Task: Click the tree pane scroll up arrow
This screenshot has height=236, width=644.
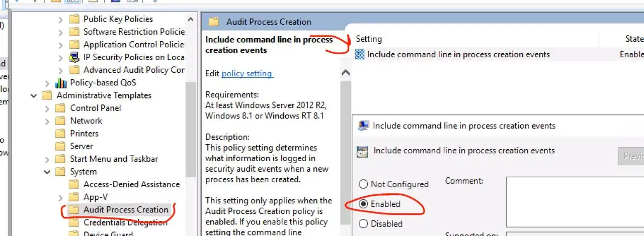Action: tap(191, 20)
